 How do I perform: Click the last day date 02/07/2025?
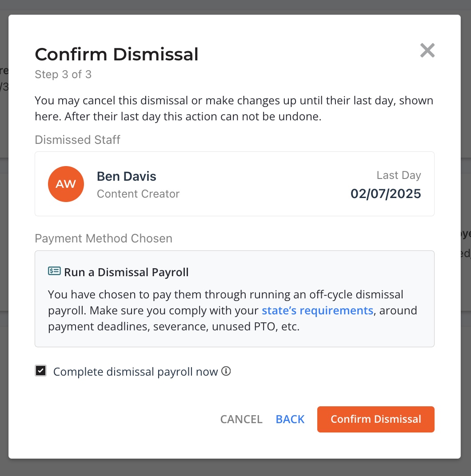pyautogui.click(x=386, y=194)
